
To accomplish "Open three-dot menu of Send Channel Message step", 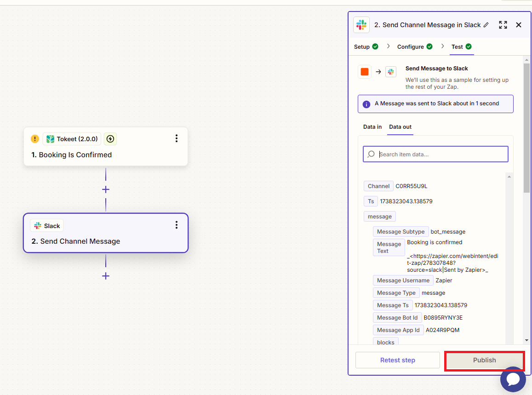I will pyautogui.click(x=177, y=225).
